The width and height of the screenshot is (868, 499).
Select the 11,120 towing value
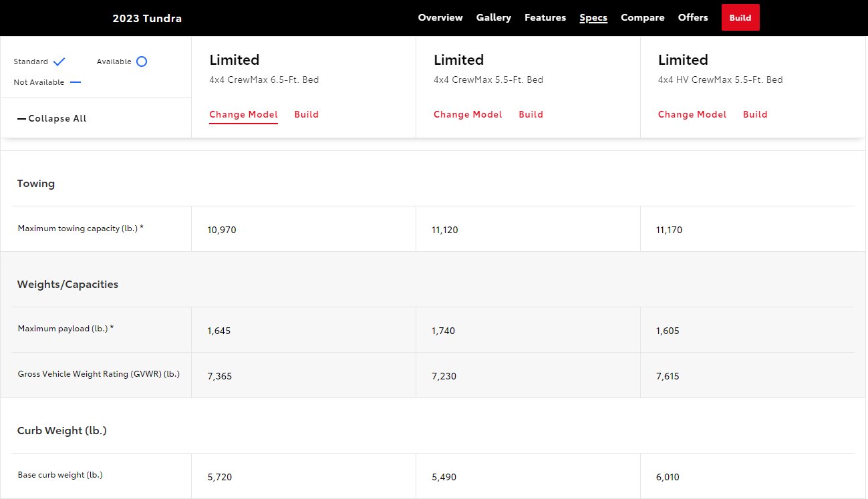point(445,230)
